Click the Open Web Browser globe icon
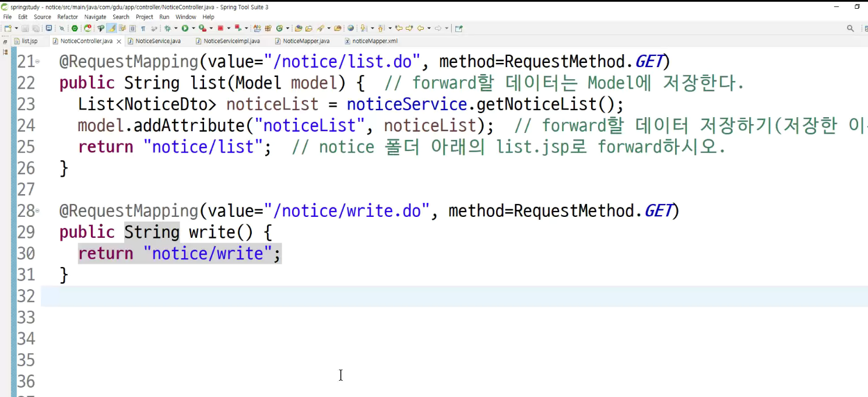 [x=350, y=28]
